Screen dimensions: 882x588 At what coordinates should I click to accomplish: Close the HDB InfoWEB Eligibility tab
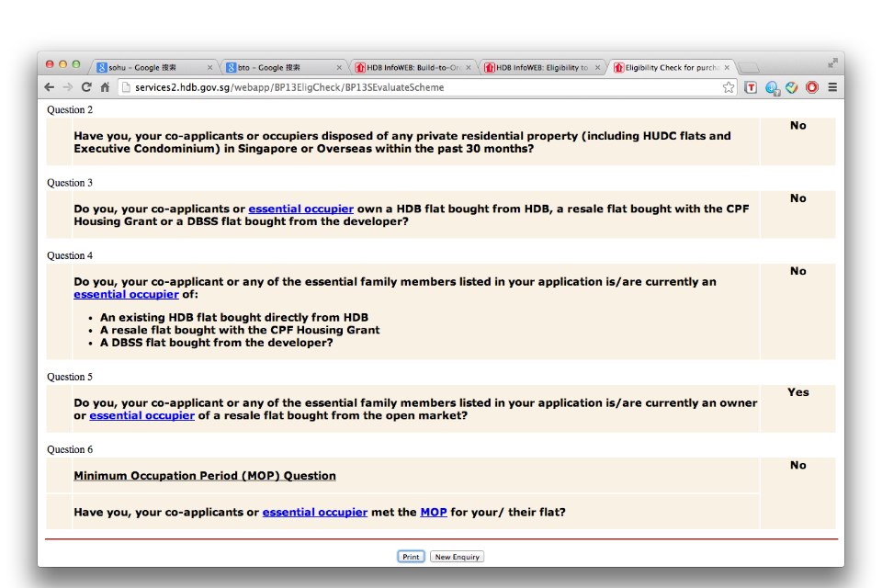click(597, 68)
